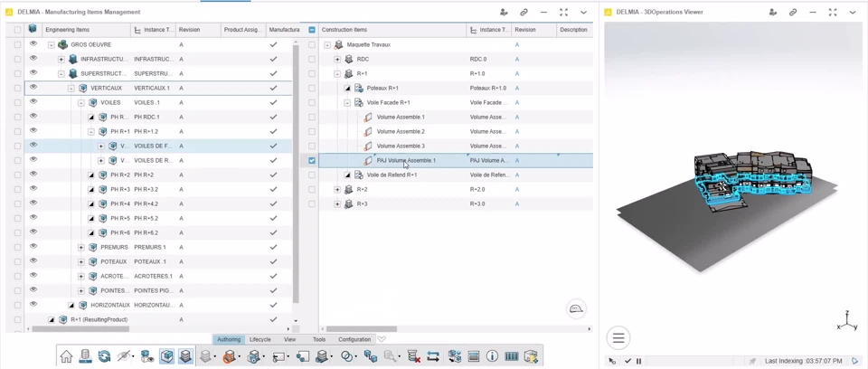Check the select-all checkbox in Engineering Items header
Screen dimensions: 868x369
tap(18, 30)
